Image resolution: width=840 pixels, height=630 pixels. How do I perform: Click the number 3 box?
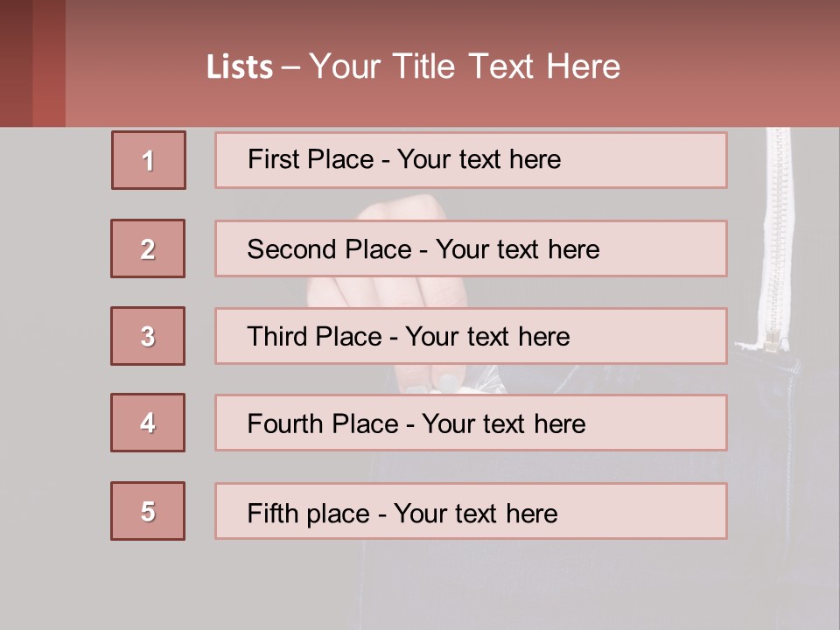(x=148, y=336)
